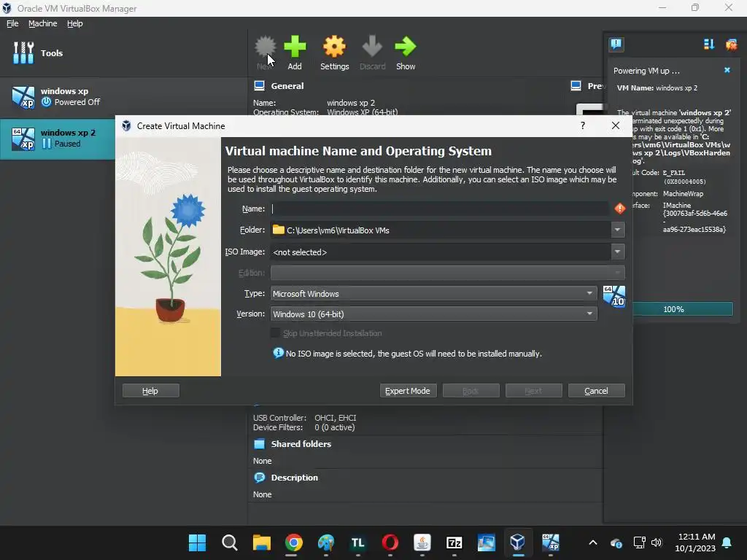Viewport: 747px width, 560px height.
Task: Click the notification center icon in right panel
Action: coord(616,44)
